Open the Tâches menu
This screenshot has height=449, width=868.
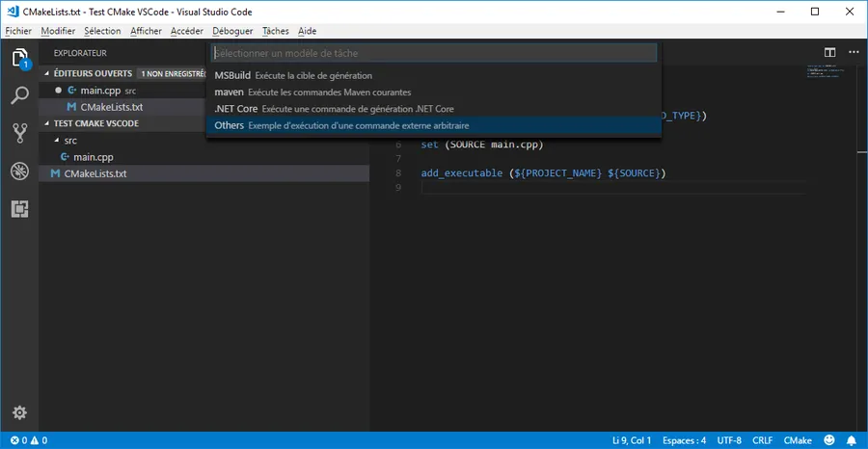pyautogui.click(x=276, y=31)
